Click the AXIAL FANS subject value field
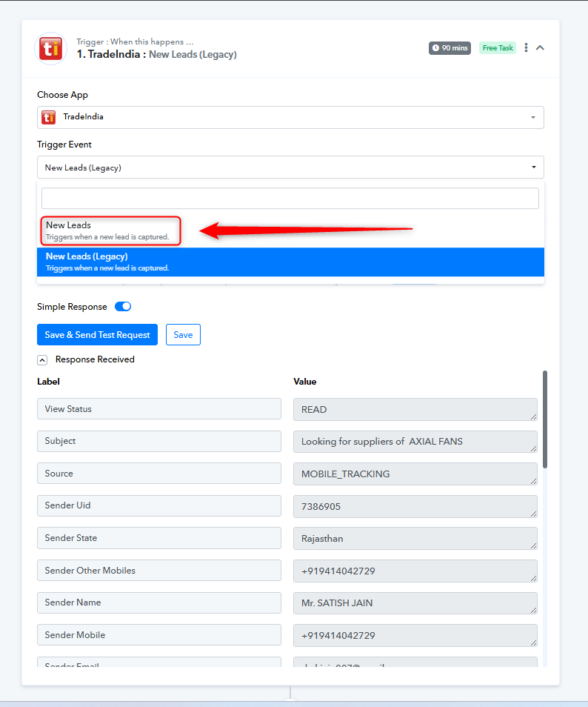 (415, 442)
